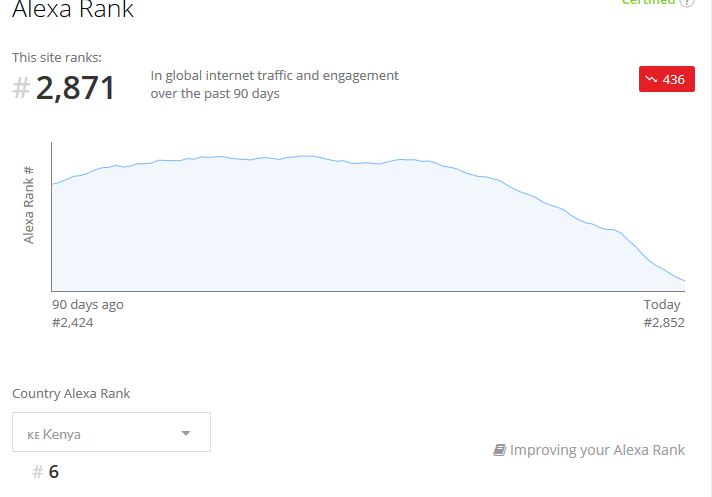Click the Alexa Rank # vertical axis label
This screenshot has width=712, height=497.
tap(29, 205)
